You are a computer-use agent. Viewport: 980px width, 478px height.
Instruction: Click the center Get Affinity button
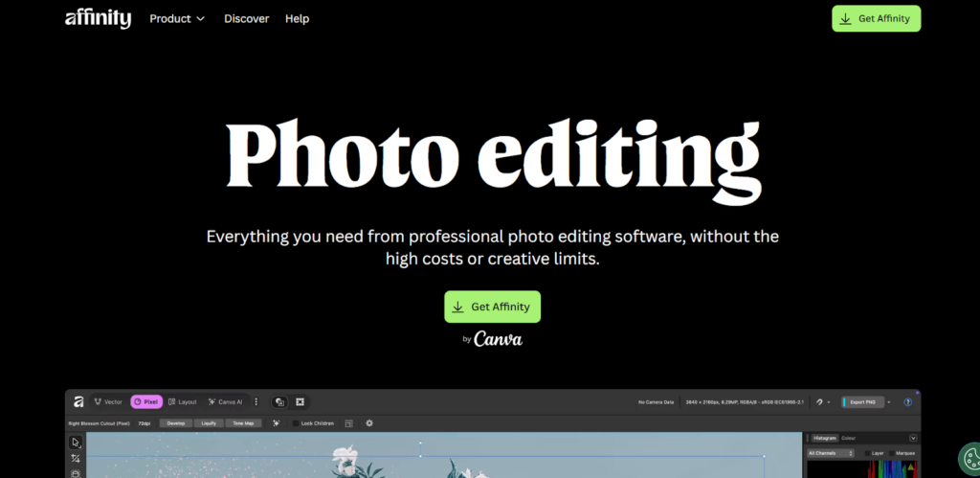tap(492, 307)
